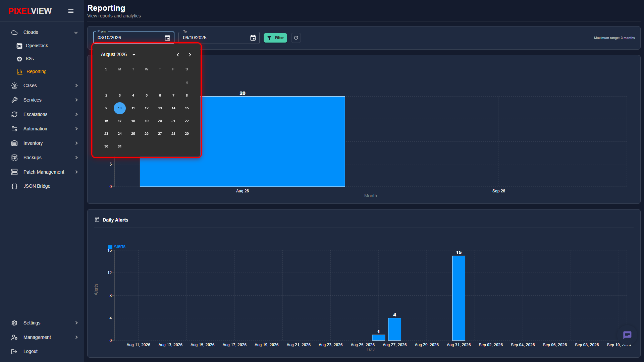
Task: Click the Openstack icon in sidebar
Action: (x=19, y=46)
